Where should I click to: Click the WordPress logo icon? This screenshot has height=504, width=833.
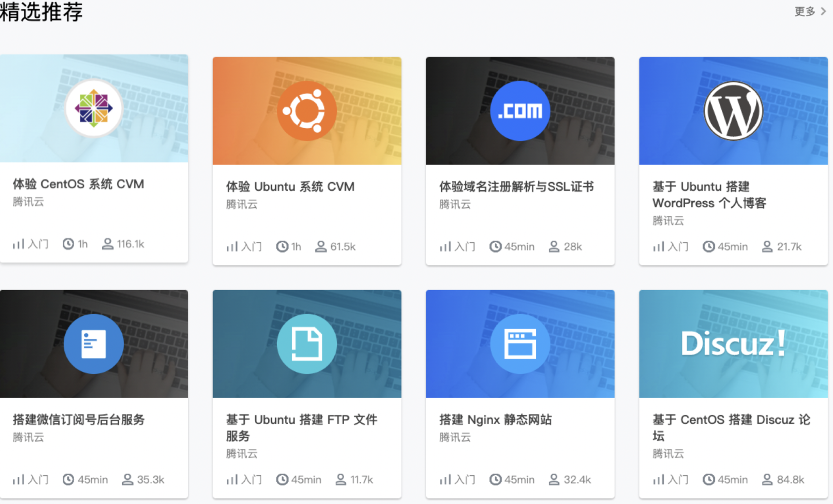tap(733, 111)
